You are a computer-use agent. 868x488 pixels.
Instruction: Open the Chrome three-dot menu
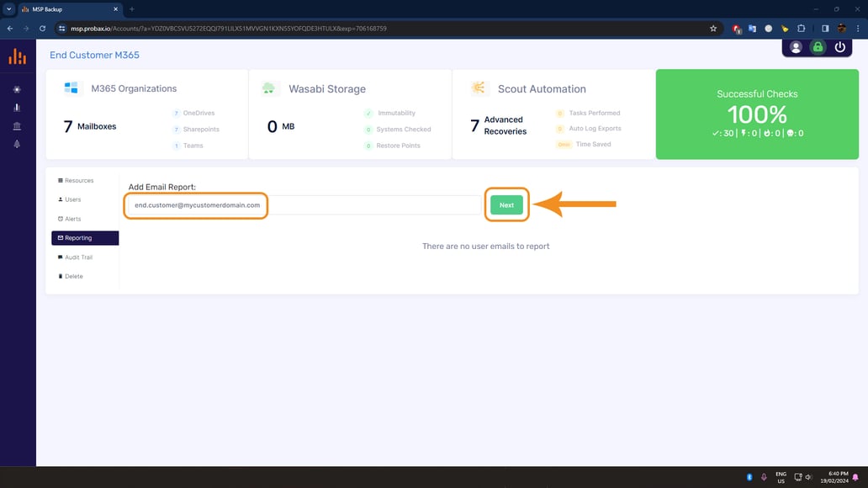pos(858,29)
